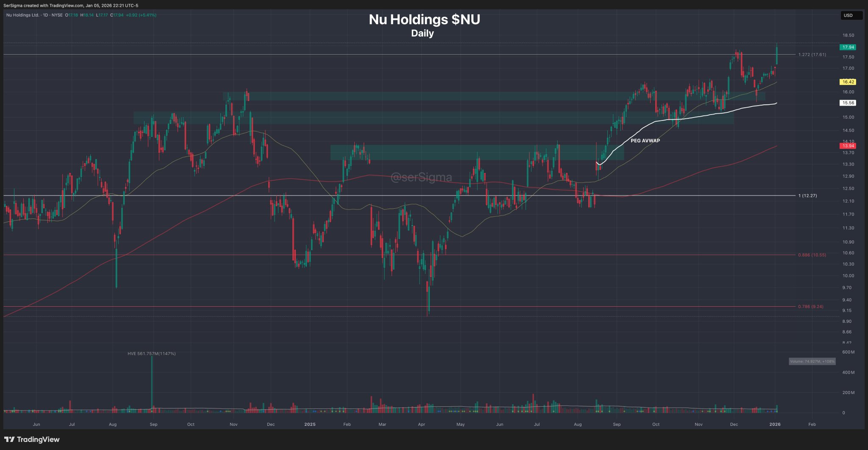Click the SerSigma created with TradingView.com header
868x450 pixels.
[x=71, y=6]
